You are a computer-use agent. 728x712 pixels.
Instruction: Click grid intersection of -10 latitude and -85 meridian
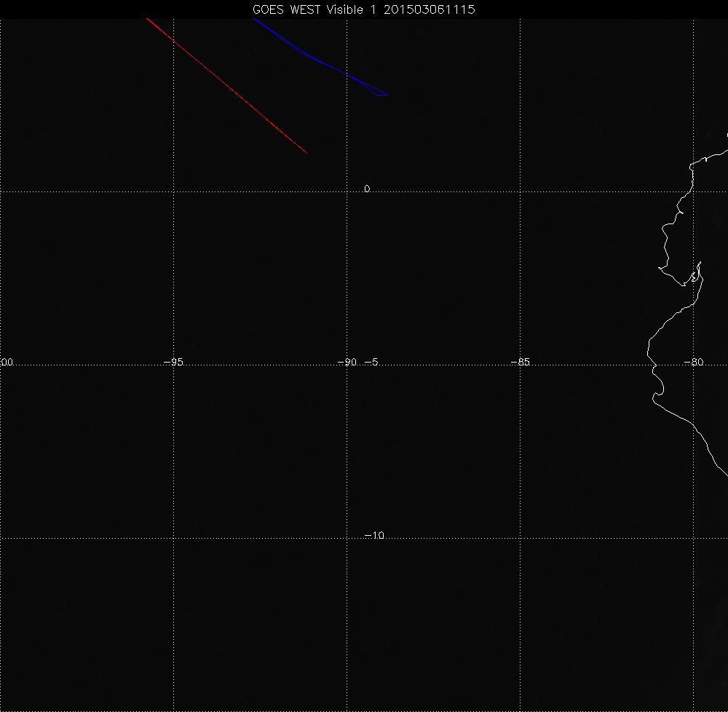click(520, 539)
